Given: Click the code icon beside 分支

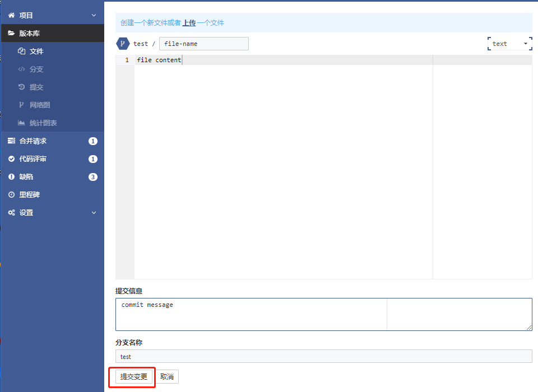Looking at the screenshot, I should point(22,69).
